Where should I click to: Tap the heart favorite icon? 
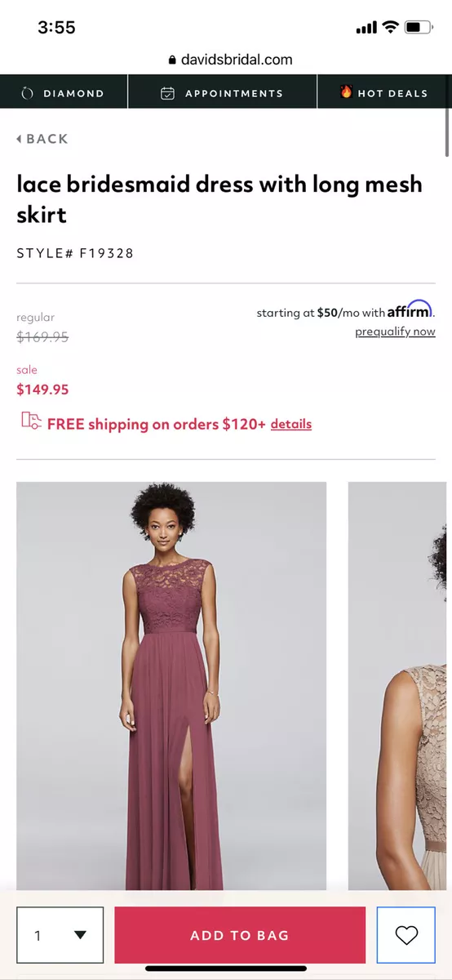[x=406, y=935]
